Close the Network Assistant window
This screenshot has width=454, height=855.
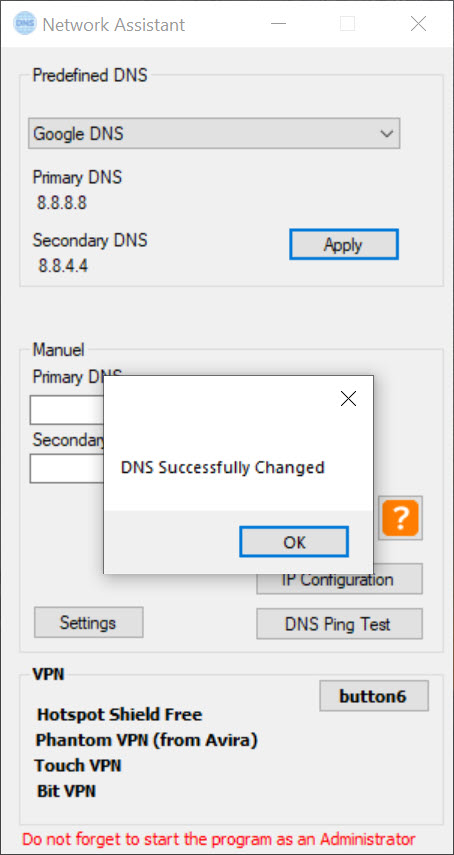(x=418, y=24)
